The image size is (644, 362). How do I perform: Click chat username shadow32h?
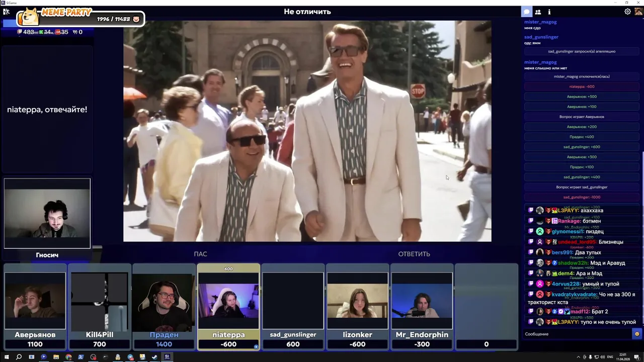coord(572,263)
